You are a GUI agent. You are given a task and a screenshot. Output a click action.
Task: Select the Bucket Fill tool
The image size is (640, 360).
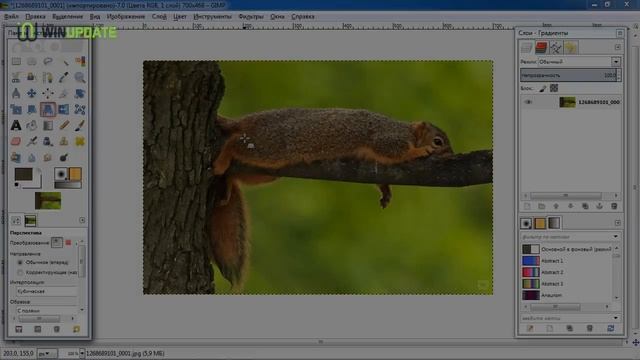(32, 125)
